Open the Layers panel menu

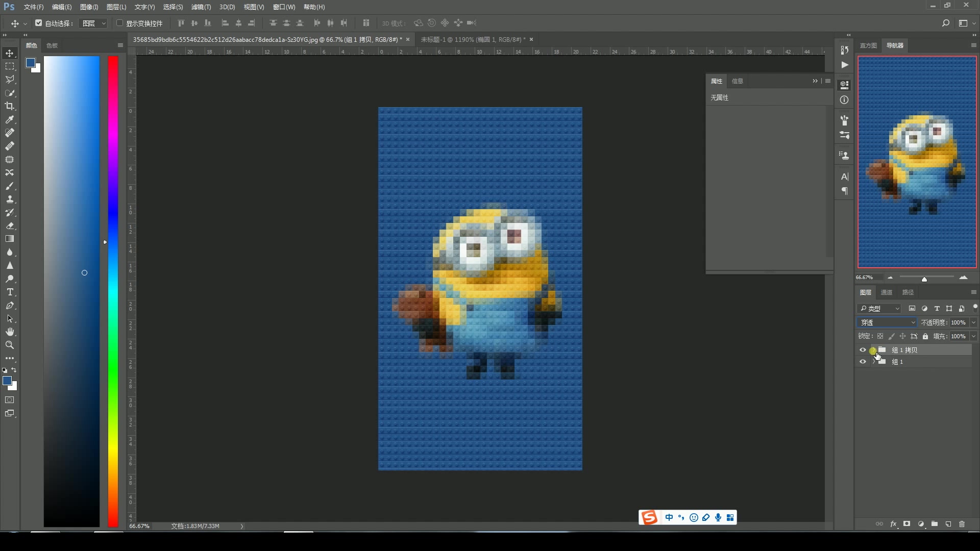point(973,292)
